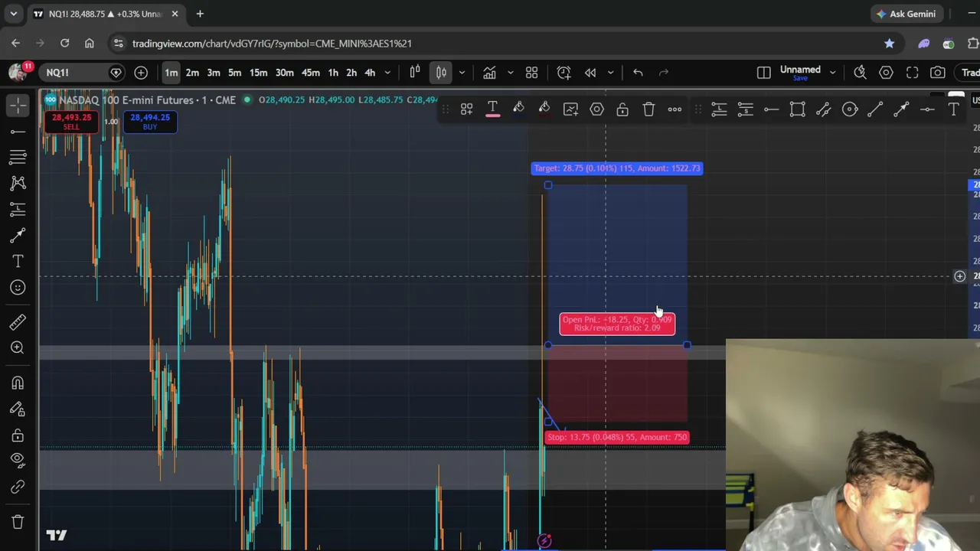980x551 pixels.
Task: Remove objects with the left sidebar trash icon
Action: point(18,522)
